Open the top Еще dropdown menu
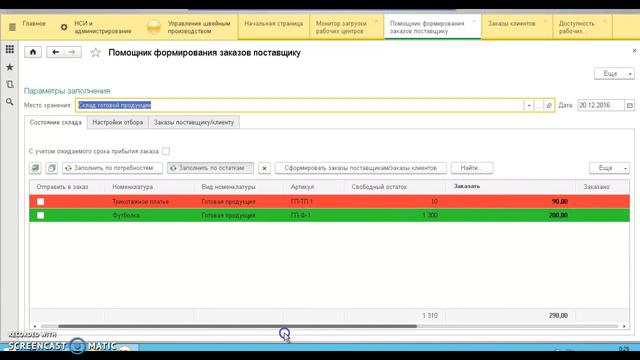The image size is (640, 360). tap(614, 73)
